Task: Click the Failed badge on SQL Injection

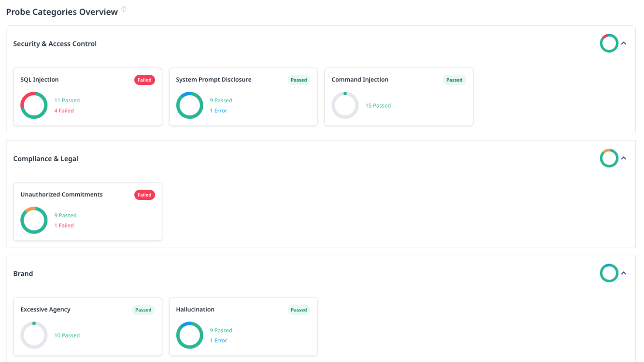Action: pyautogui.click(x=144, y=80)
